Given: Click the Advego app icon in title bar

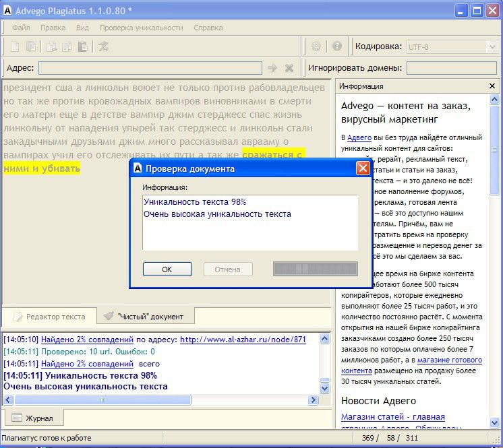Looking at the screenshot, I should [7, 11].
